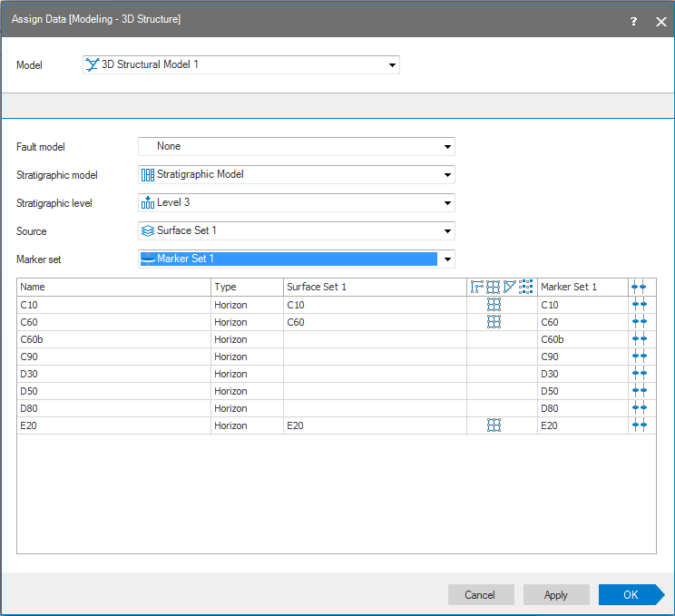Select the Surface Set cell for C90
Screen dimensions: 675x616
click(x=374, y=357)
